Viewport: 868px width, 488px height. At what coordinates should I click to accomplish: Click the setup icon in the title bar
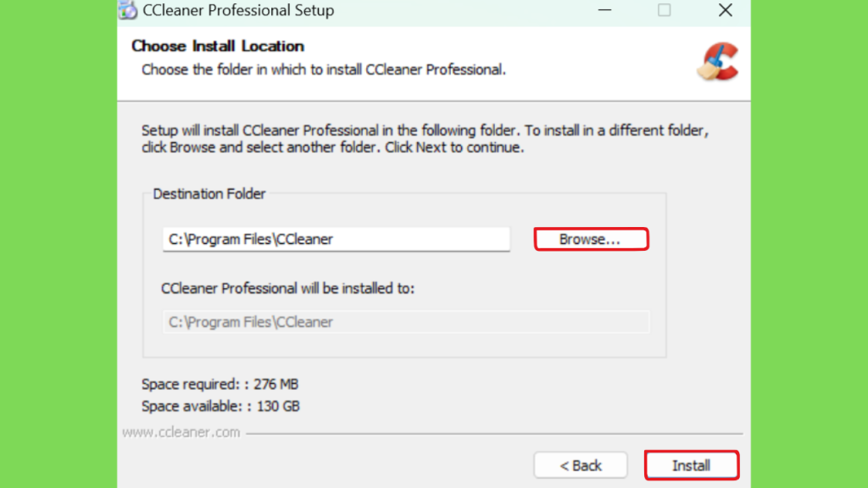[x=128, y=10]
